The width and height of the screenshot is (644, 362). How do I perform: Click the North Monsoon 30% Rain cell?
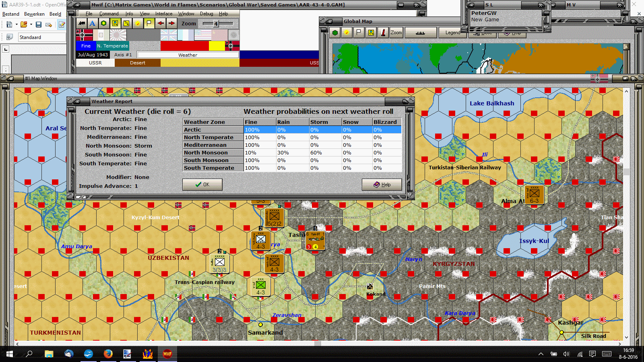pos(292,152)
